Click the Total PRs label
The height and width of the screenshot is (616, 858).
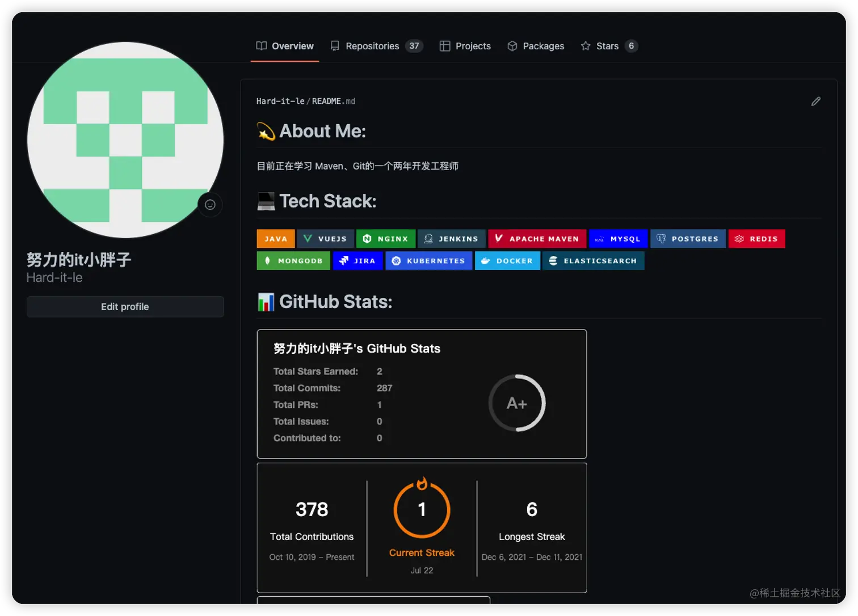point(296,405)
